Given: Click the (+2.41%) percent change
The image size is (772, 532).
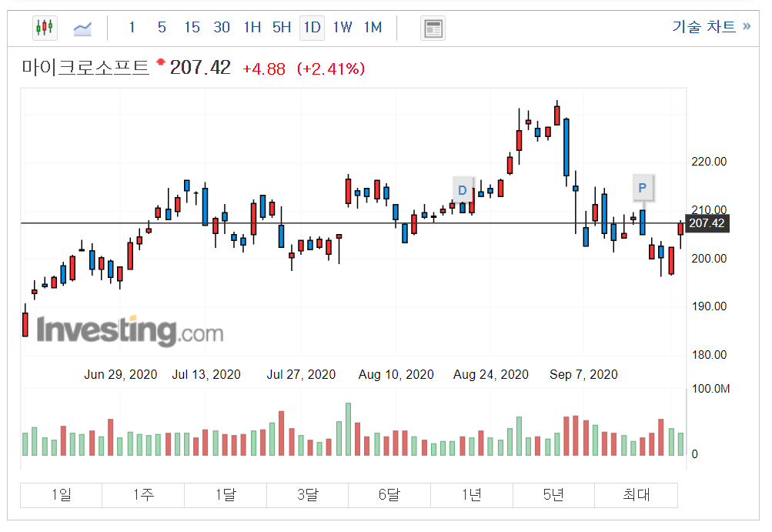Looking at the screenshot, I should coord(331,69).
